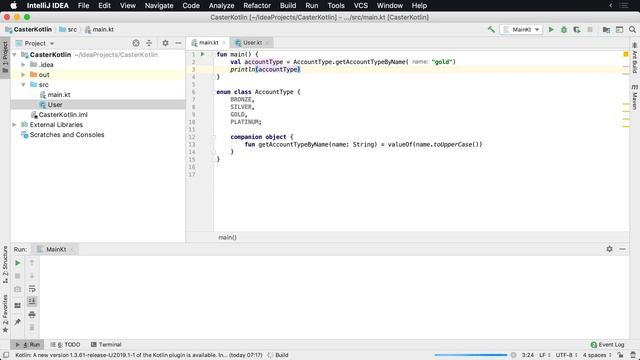Screen dimensions: 640x360
Task: Close the MainKt run tab
Action: tap(72, 249)
